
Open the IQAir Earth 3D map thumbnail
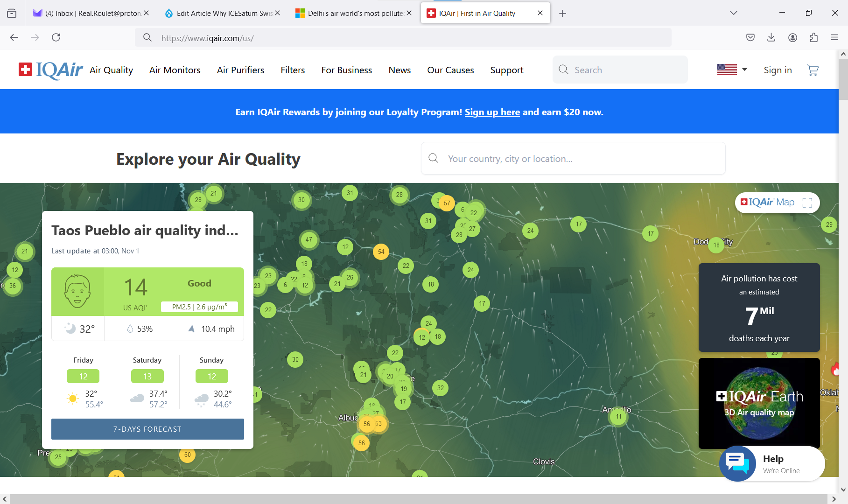tap(759, 403)
